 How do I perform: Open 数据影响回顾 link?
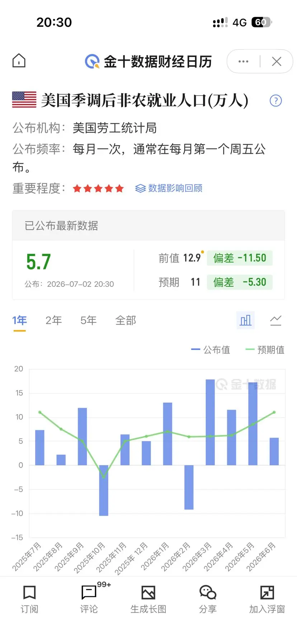[x=169, y=188]
